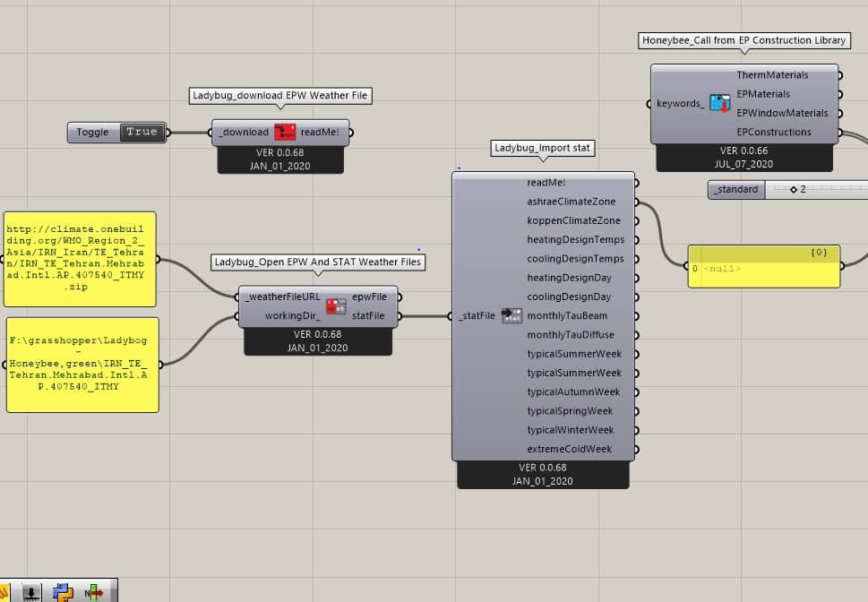The height and width of the screenshot is (602, 868).
Task: Click the "typicalSpringWeek" output text
Action: tap(570, 411)
